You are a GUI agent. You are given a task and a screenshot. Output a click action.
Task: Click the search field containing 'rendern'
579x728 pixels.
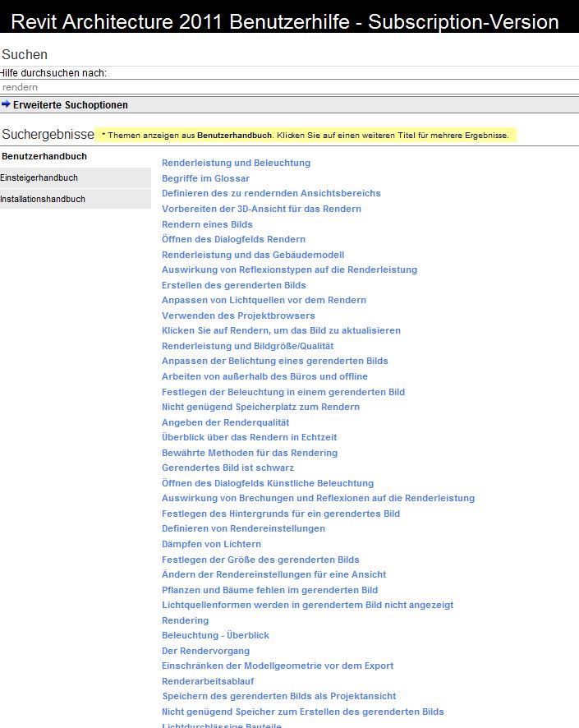click(x=289, y=87)
